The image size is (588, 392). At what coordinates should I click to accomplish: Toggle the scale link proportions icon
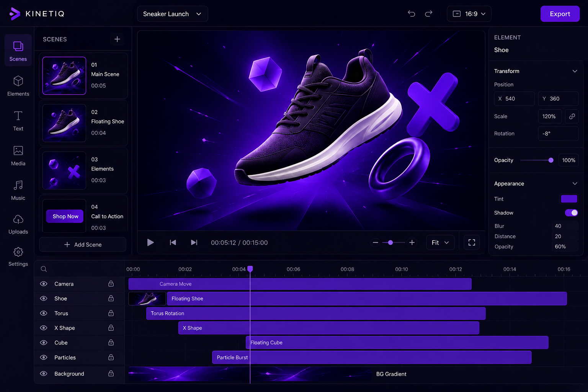[572, 116]
